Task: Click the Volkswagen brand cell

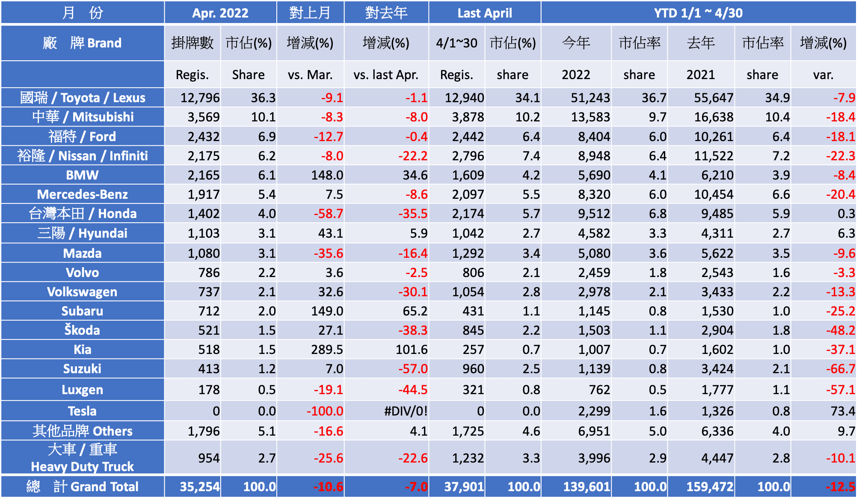Action: click(83, 292)
